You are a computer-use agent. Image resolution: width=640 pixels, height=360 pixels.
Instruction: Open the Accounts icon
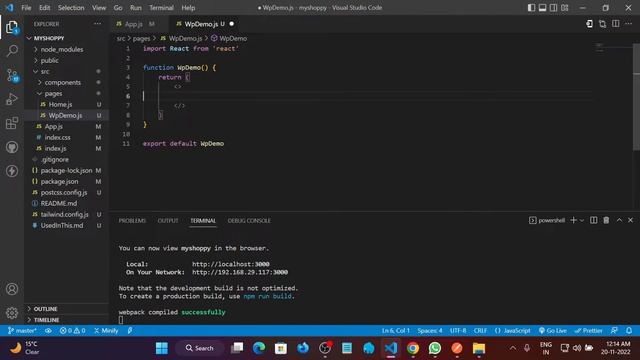tap(12, 289)
